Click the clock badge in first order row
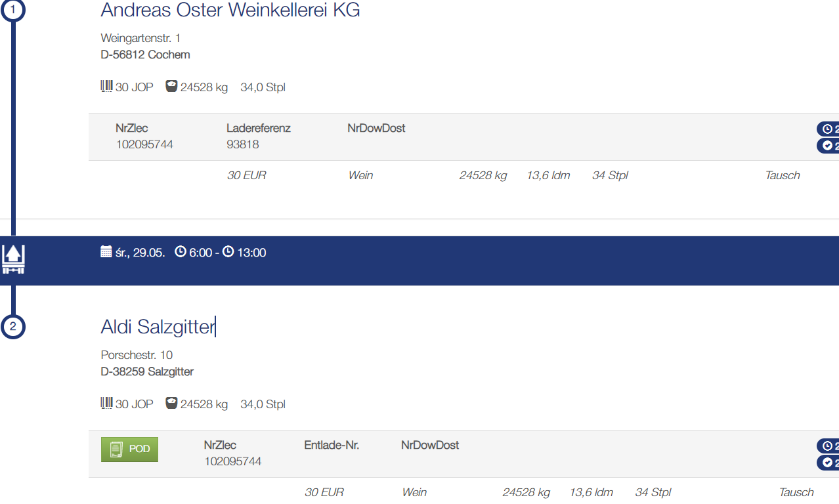Image resolution: width=839 pixels, height=504 pixels. point(828,129)
